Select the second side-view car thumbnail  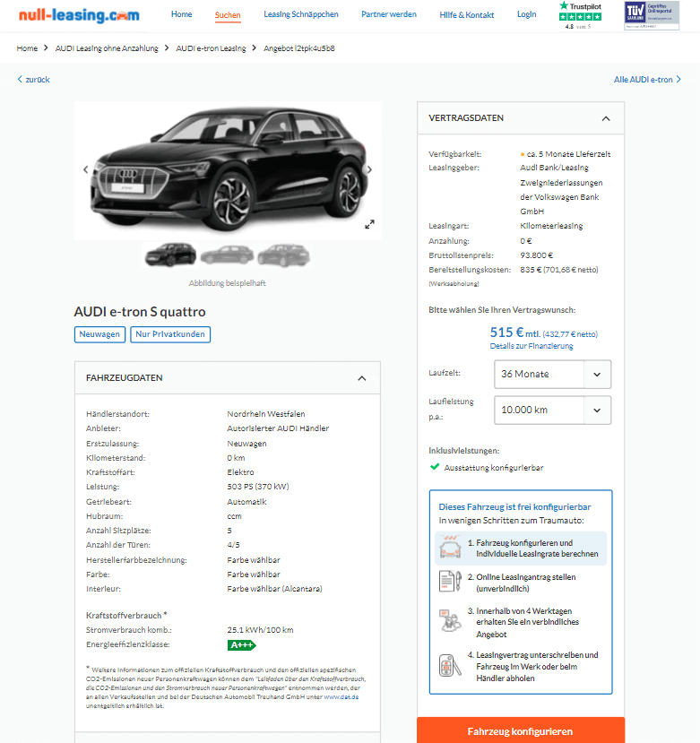227,255
